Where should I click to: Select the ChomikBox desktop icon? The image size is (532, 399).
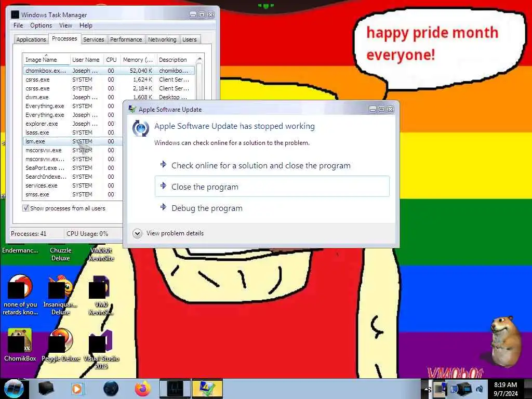(x=20, y=345)
